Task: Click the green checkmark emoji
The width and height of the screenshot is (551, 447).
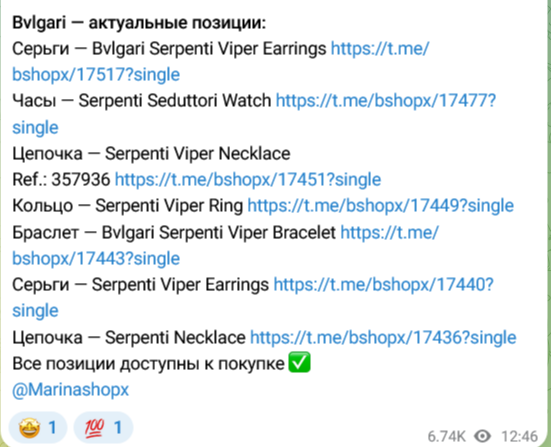Action: 299,362
